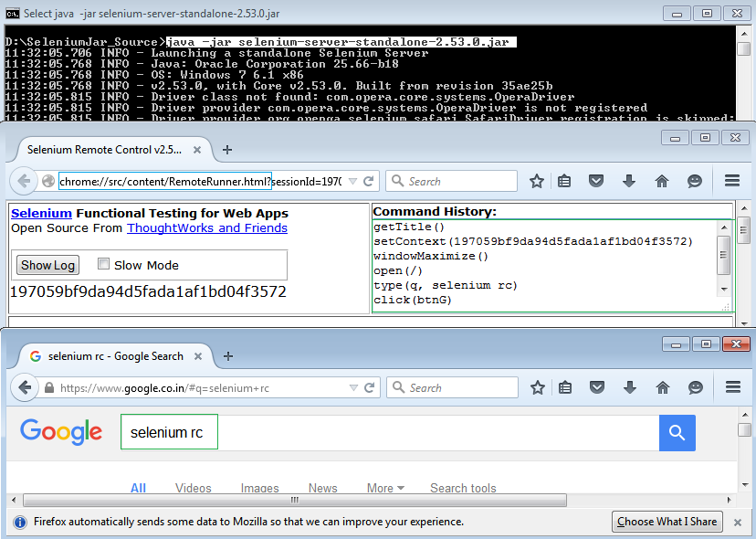Image resolution: width=756 pixels, height=539 pixels.
Task: Click back arrow in Selenium Remote Control window
Action: click(x=24, y=181)
